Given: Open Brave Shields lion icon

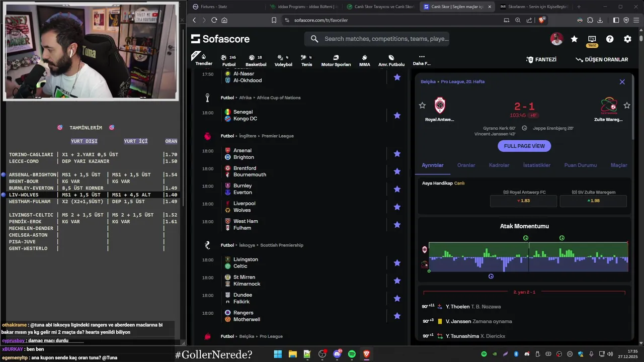Looking at the screenshot, I should point(542,20).
